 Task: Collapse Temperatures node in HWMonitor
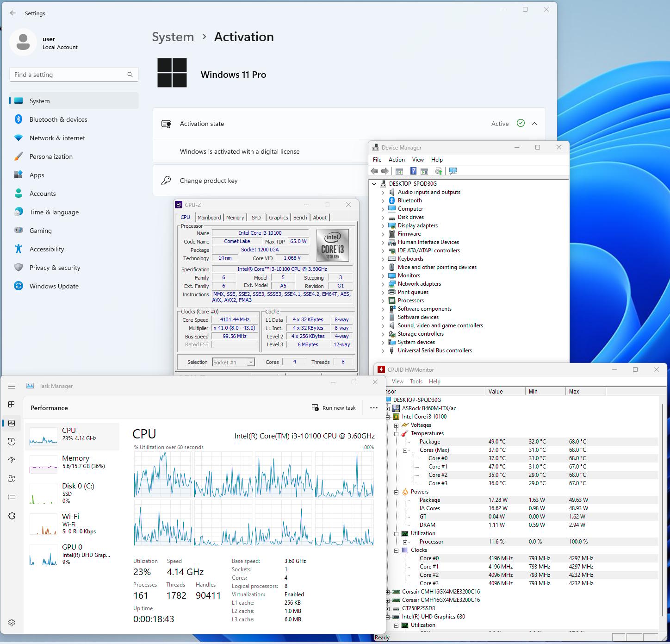coord(397,434)
